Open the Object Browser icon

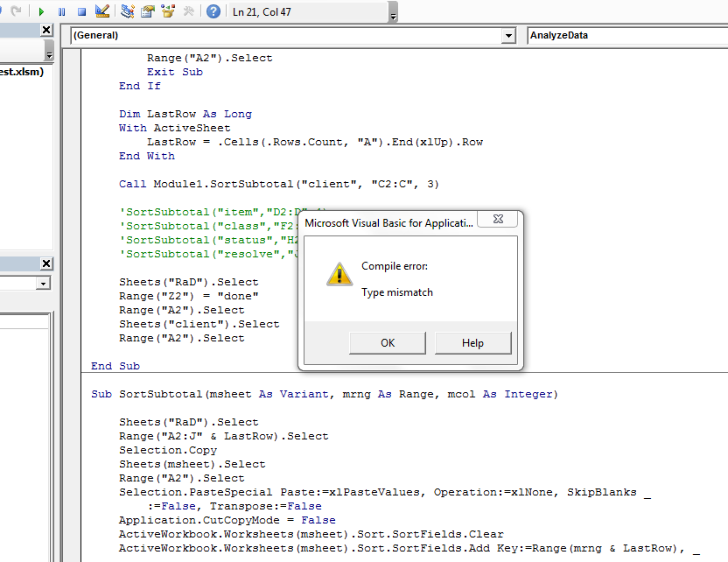[x=166, y=11]
